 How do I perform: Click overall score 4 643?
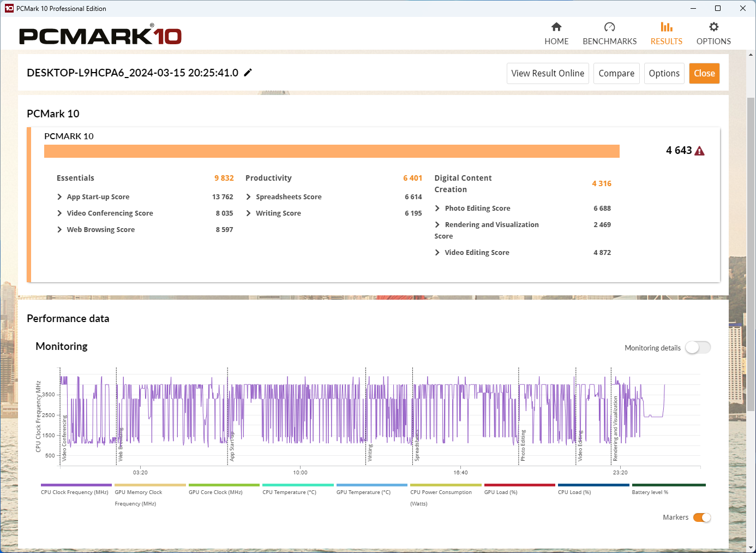coord(679,151)
